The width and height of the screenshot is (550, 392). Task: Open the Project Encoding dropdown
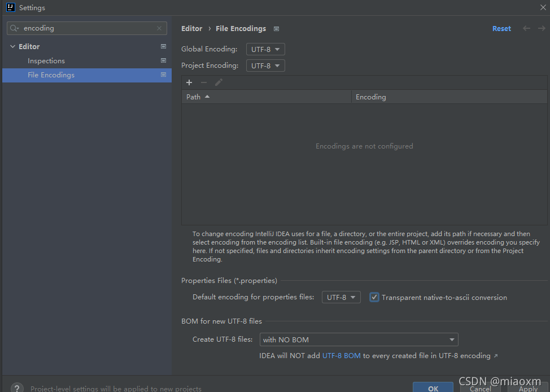pyautogui.click(x=265, y=66)
